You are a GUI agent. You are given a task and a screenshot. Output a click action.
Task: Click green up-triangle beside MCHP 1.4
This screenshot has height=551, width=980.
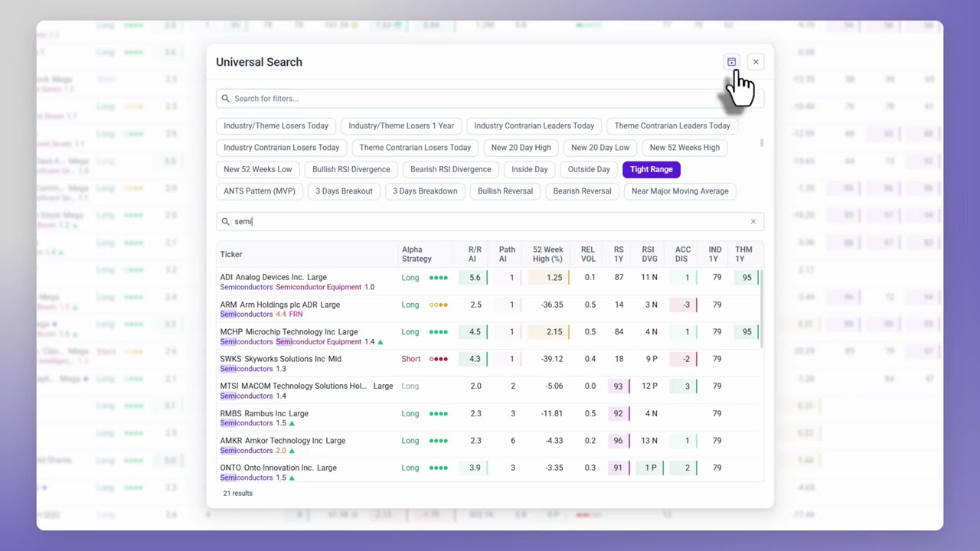[x=381, y=341]
